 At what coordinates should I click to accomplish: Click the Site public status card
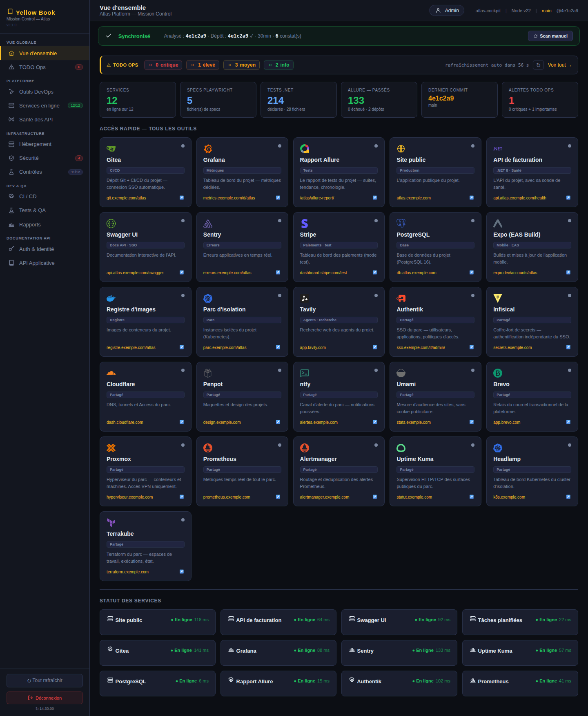tap(158, 622)
